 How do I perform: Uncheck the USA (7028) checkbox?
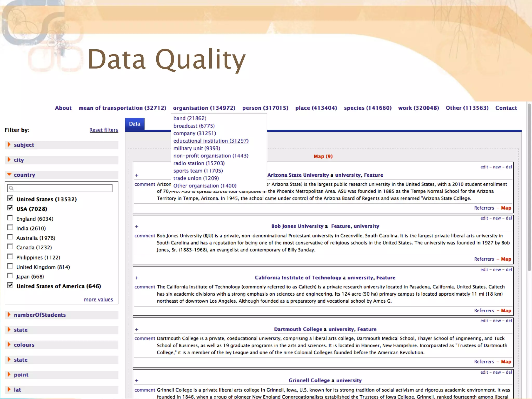tap(10, 208)
